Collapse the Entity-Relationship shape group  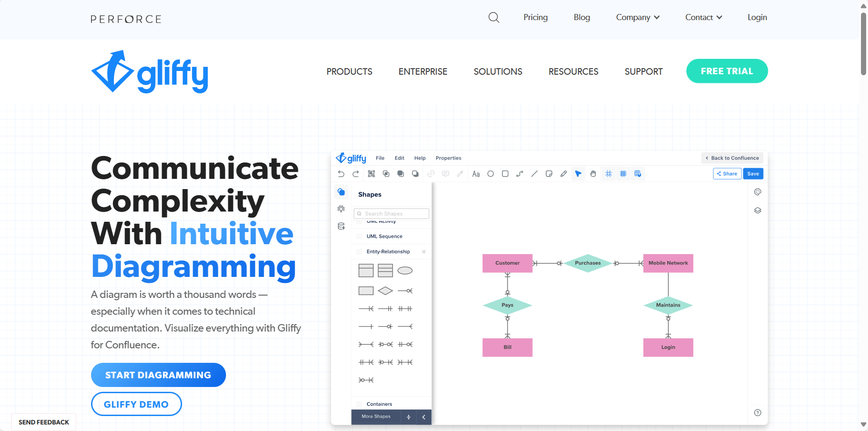(x=388, y=252)
